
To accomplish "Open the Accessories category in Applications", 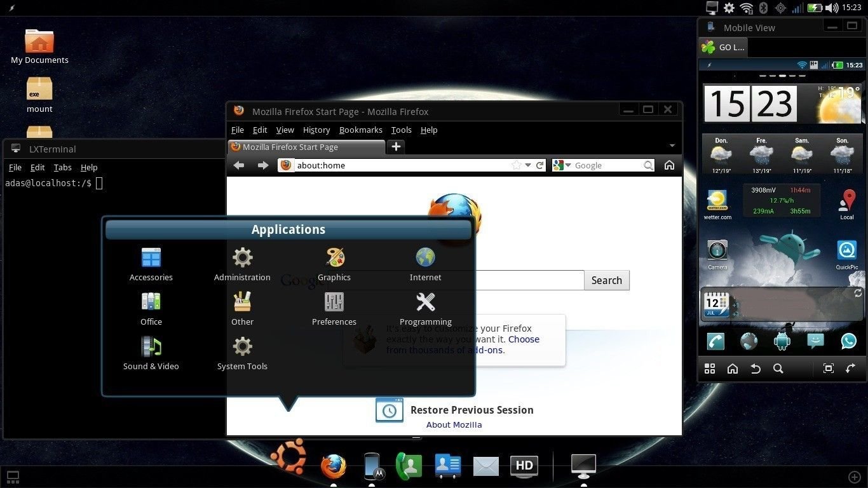I will (x=151, y=264).
